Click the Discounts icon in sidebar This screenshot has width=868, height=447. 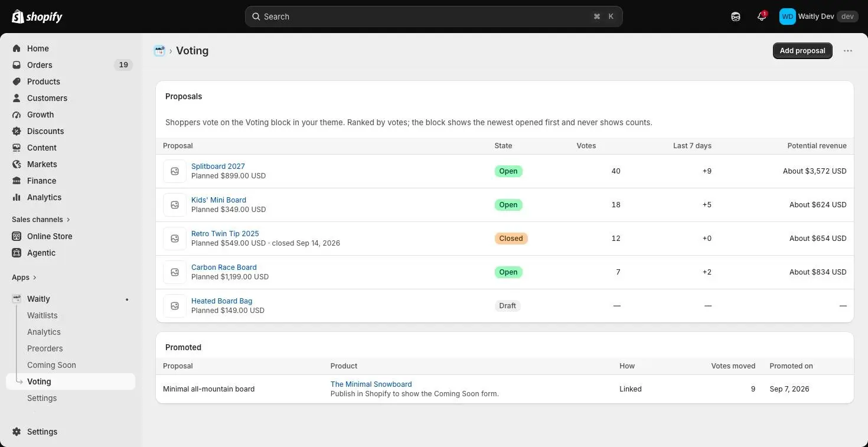pos(17,131)
